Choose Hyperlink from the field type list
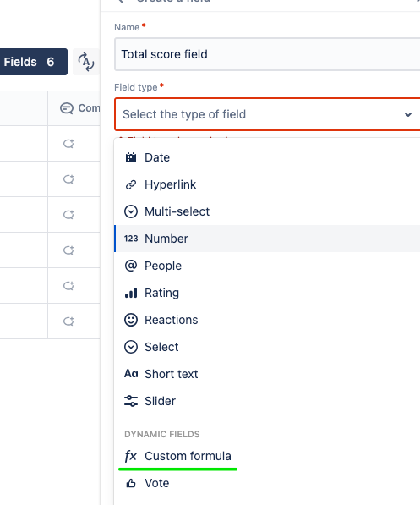Viewport: 420px width, 505px height. coord(267,184)
